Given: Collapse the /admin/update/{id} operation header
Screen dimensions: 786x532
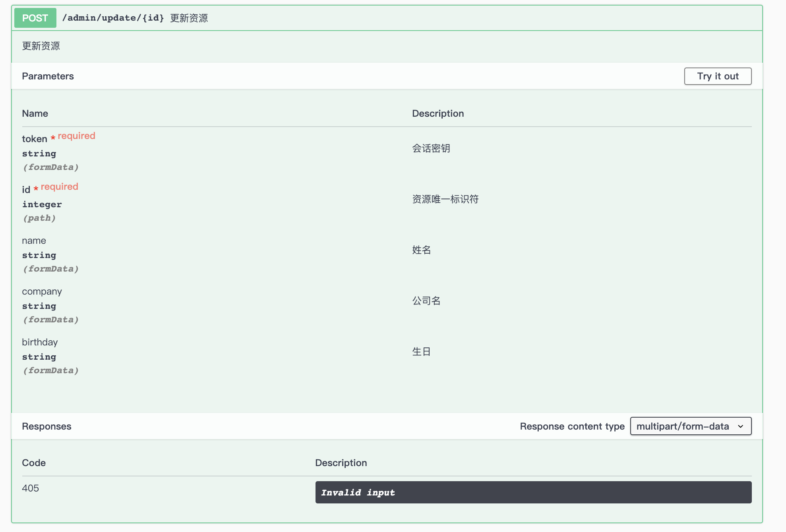Looking at the screenshot, I should [113, 18].
